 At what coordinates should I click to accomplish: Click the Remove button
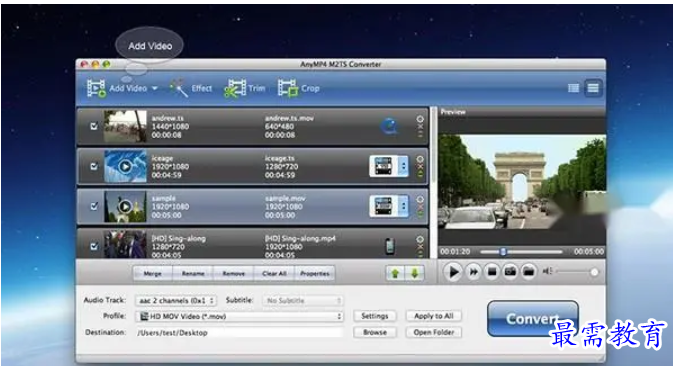pos(233,273)
